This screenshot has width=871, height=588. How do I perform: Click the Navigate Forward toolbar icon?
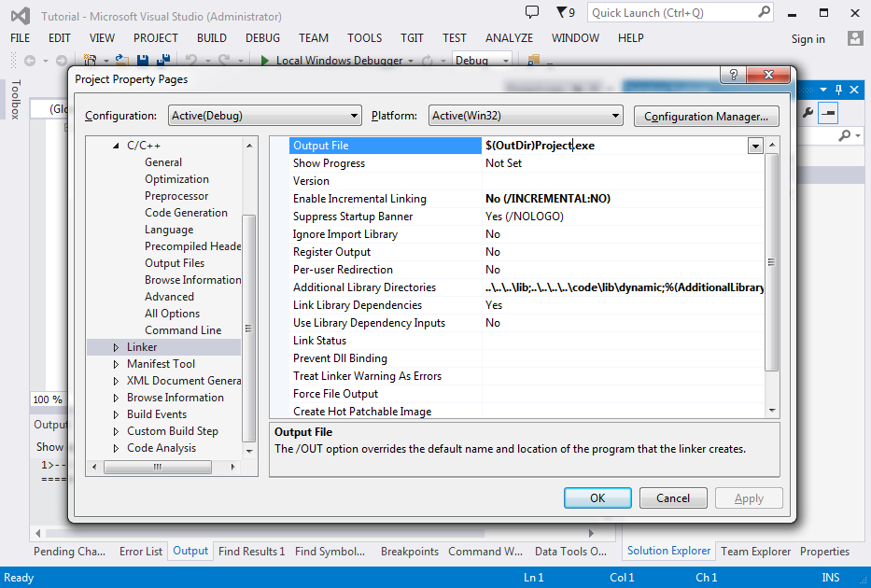(61, 61)
